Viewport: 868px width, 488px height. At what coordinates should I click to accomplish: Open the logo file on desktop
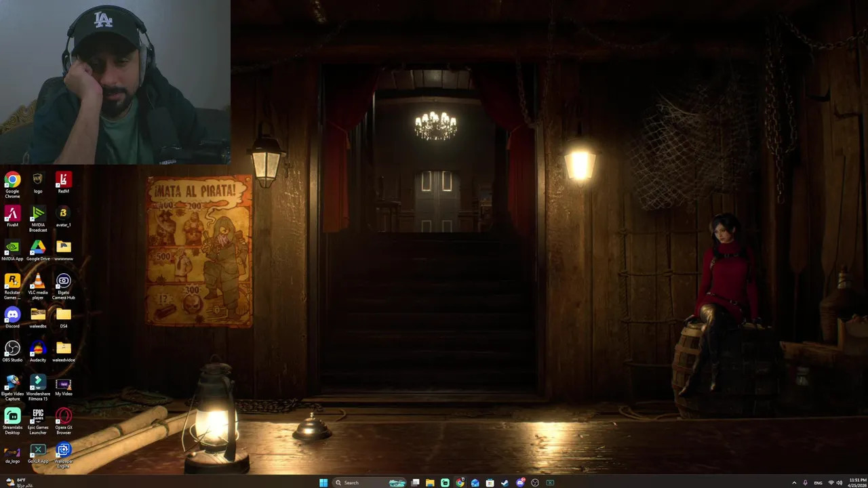point(38,183)
